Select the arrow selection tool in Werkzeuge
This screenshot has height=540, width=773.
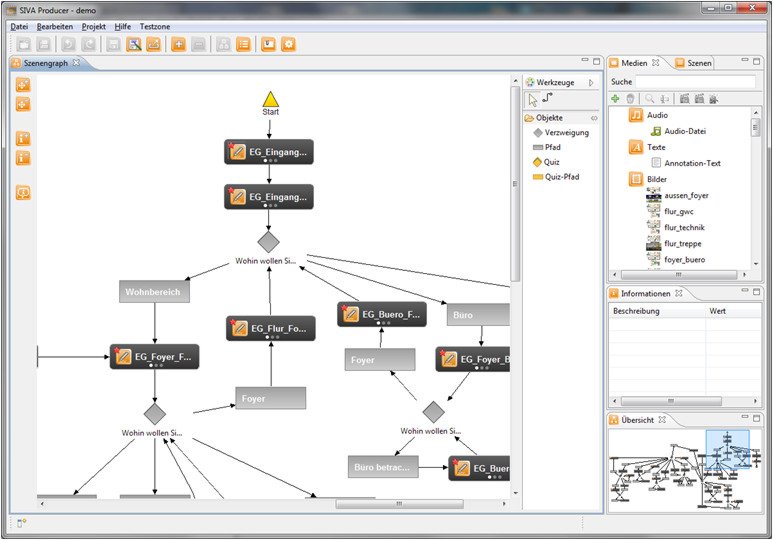pos(532,99)
